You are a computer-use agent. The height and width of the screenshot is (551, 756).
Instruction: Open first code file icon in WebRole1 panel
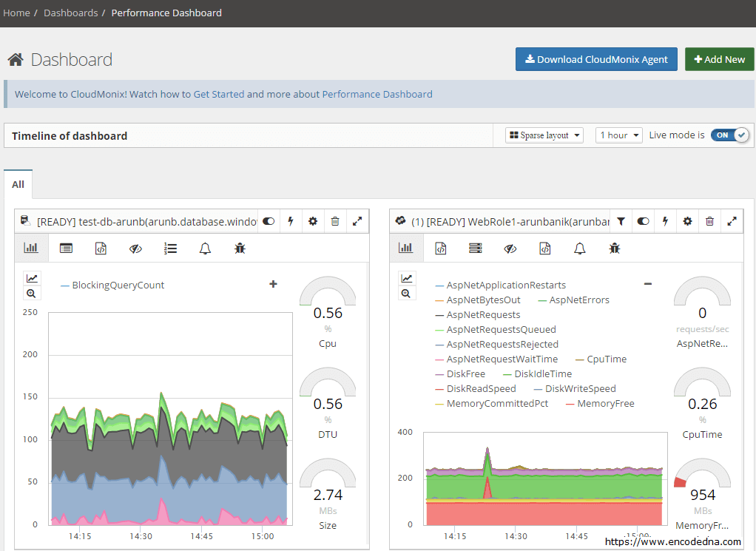441,249
